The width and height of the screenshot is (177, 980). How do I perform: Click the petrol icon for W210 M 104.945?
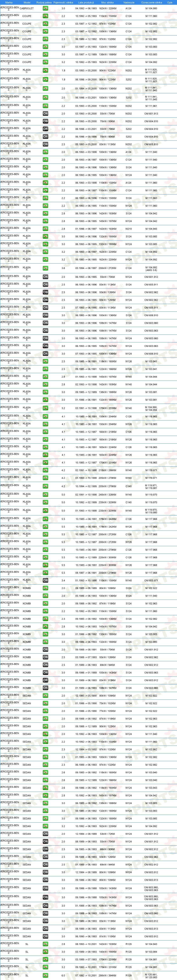(x=45, y=229)
